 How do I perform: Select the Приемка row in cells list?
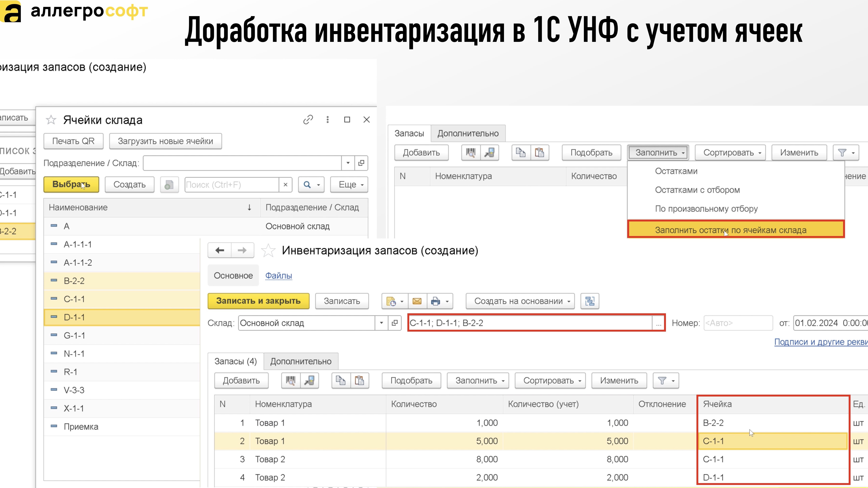coord(122,427)
